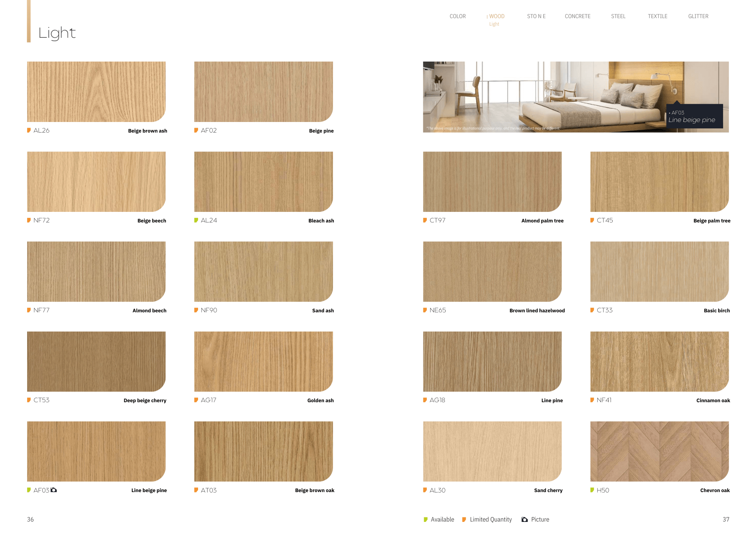Screen dimensions: 756x534
Task: Click the green Available legend marker
Action: tap(426, 520)
